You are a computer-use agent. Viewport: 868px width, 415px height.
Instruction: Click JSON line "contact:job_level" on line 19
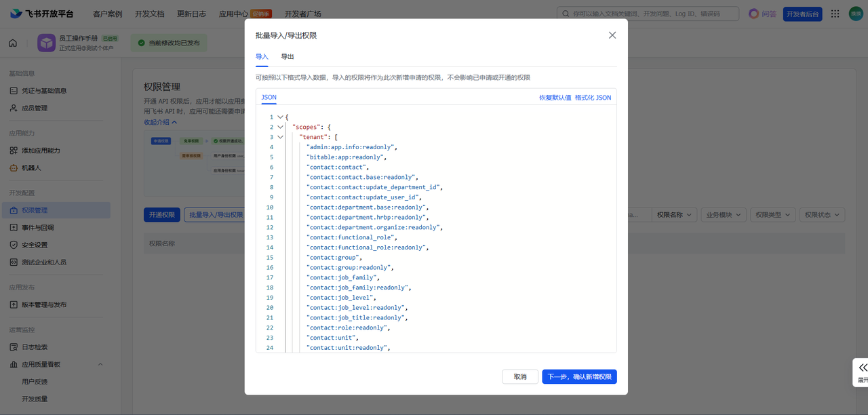point(340,298)
